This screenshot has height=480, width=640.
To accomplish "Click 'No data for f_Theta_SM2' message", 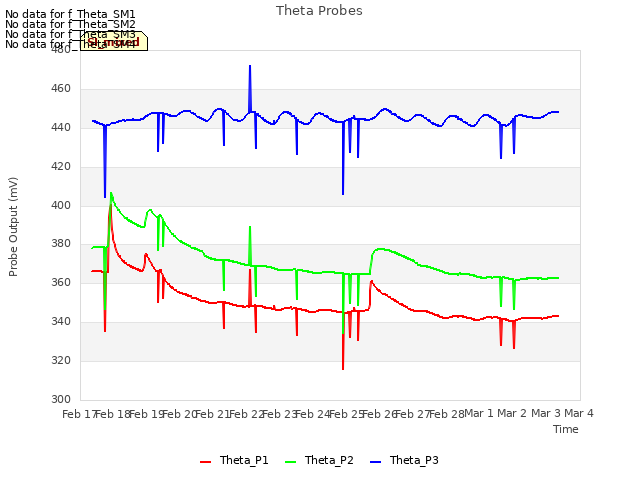I will (70, 24).
